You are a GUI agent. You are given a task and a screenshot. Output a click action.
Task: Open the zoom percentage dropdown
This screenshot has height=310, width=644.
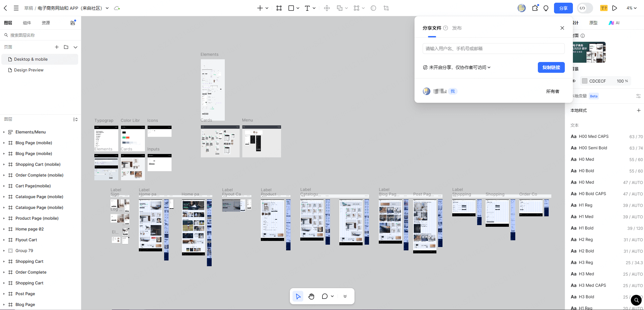tap(632, 8)
